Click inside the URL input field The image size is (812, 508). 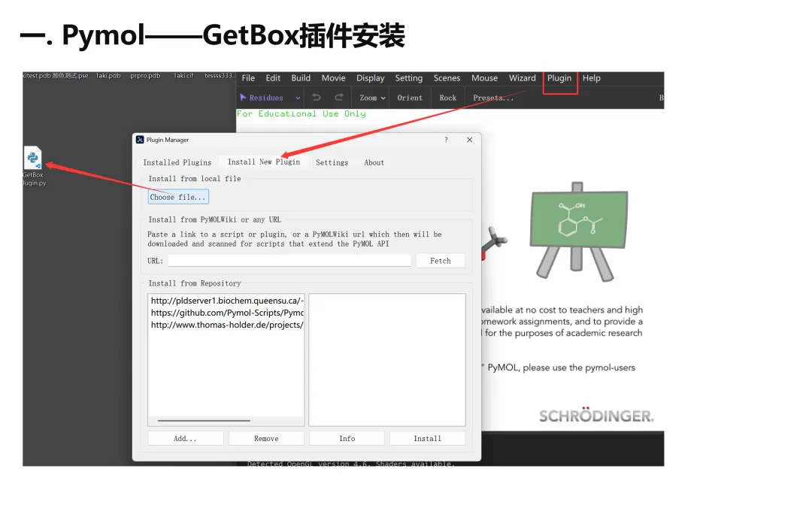pos(289,261)
